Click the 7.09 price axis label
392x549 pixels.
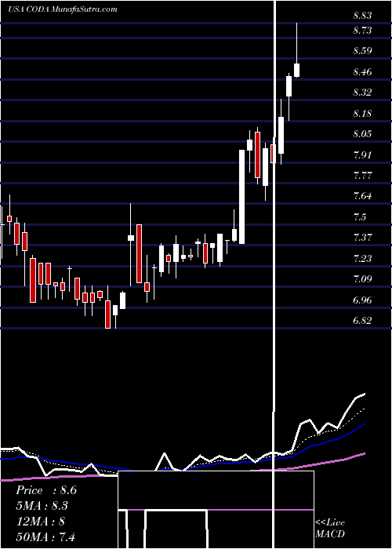coord(362,279)
